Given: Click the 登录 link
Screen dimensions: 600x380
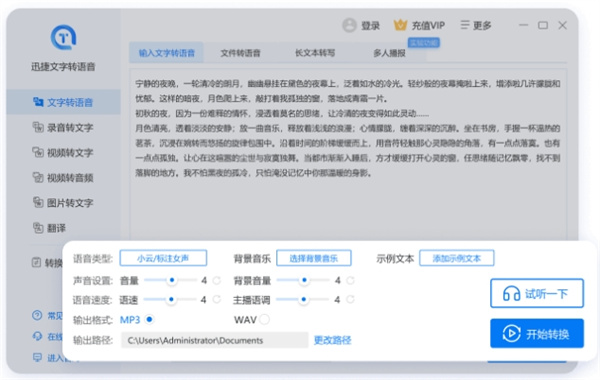Looking at the screenshot, I should click(x=370, y=26).
